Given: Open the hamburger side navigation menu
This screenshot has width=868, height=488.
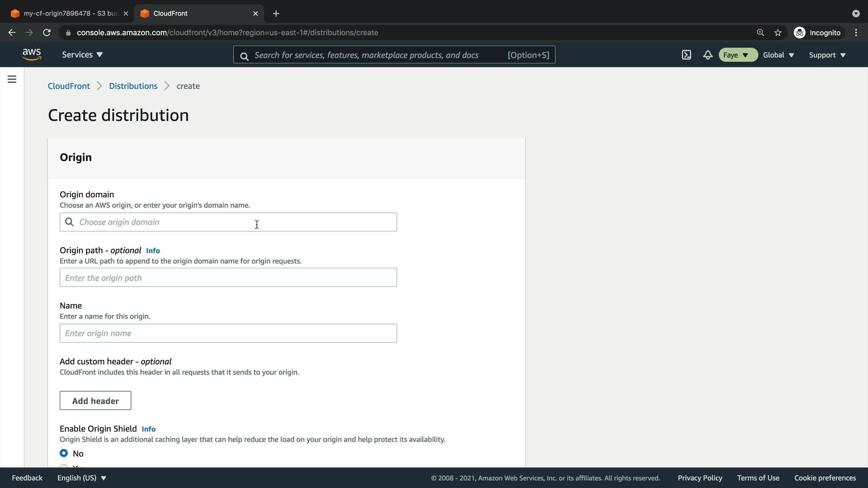Looking at the screenshot, I should tap(12, 80).
